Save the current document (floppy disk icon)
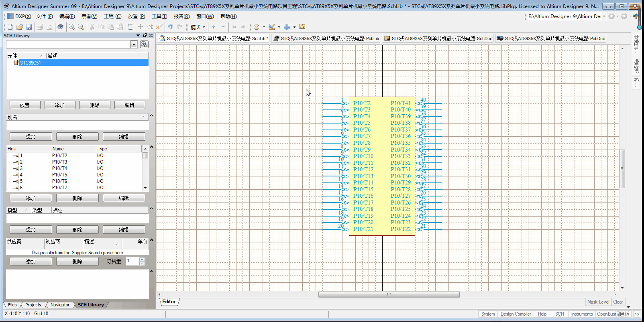 click(x=29, y=27)
